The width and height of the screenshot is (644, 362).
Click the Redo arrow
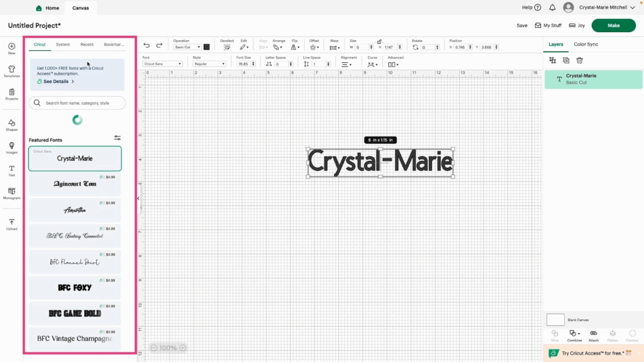click(x=159, y=45)
